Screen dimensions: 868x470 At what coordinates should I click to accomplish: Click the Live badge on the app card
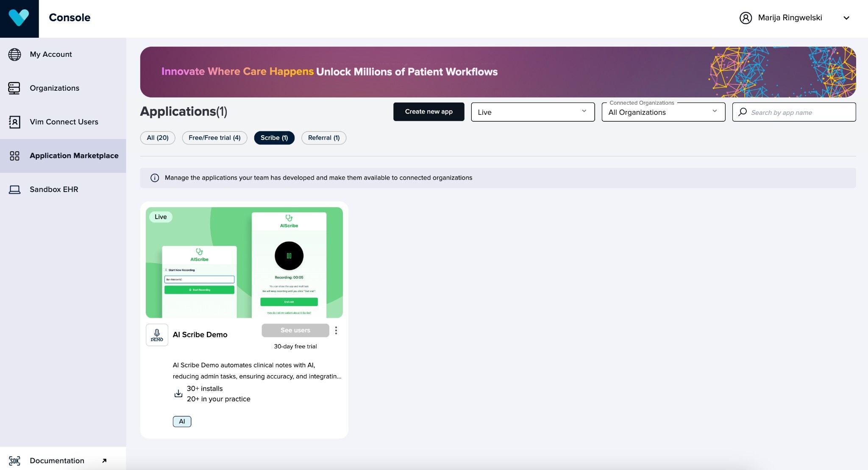coord(161,217)
